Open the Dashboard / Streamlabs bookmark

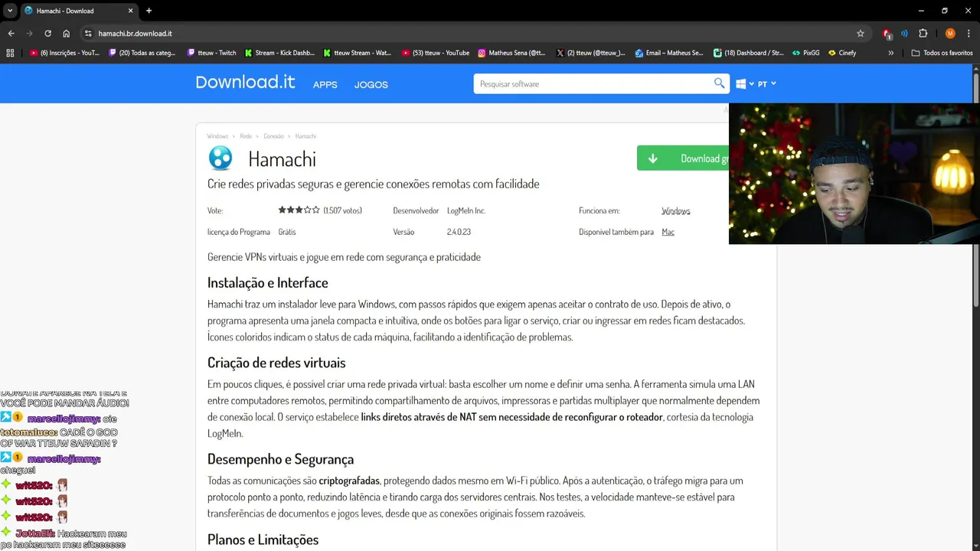coord(748,53)
